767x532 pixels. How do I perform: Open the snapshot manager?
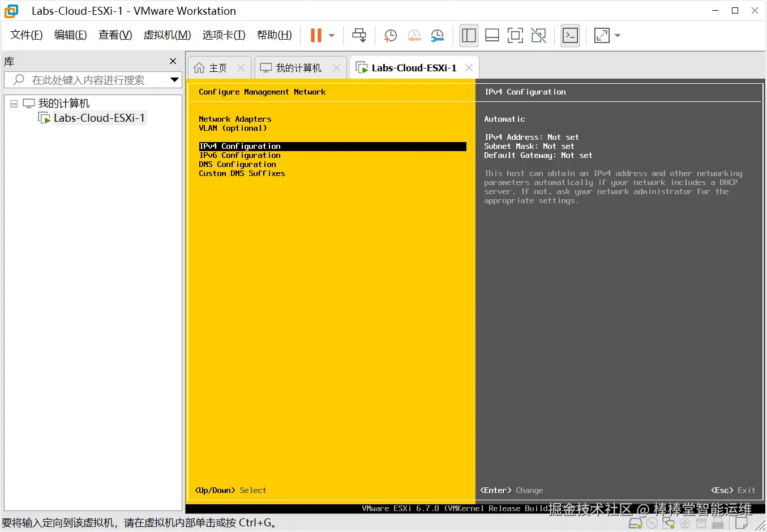tap(437, 36)
